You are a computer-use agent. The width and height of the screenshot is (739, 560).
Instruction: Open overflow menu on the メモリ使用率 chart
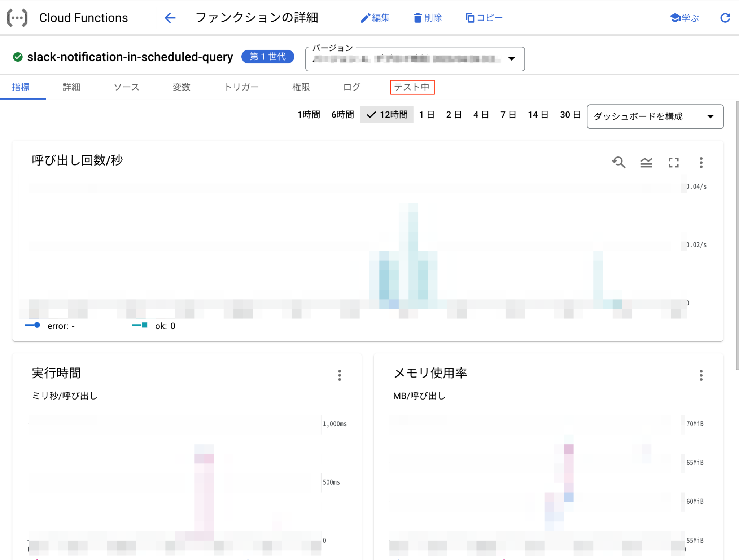click(x=701, y=375)
